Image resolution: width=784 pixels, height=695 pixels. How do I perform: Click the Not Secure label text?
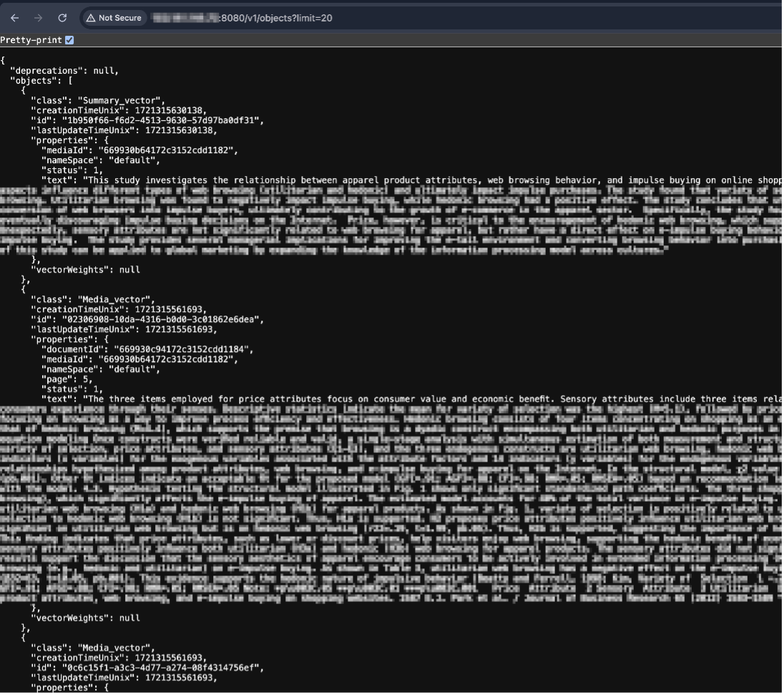119,18
